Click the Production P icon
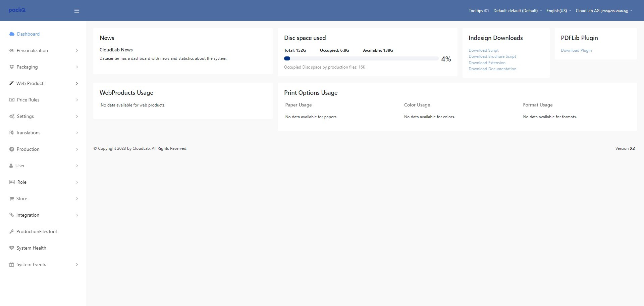Screen dimensions: 644x306 coord(12,149)
